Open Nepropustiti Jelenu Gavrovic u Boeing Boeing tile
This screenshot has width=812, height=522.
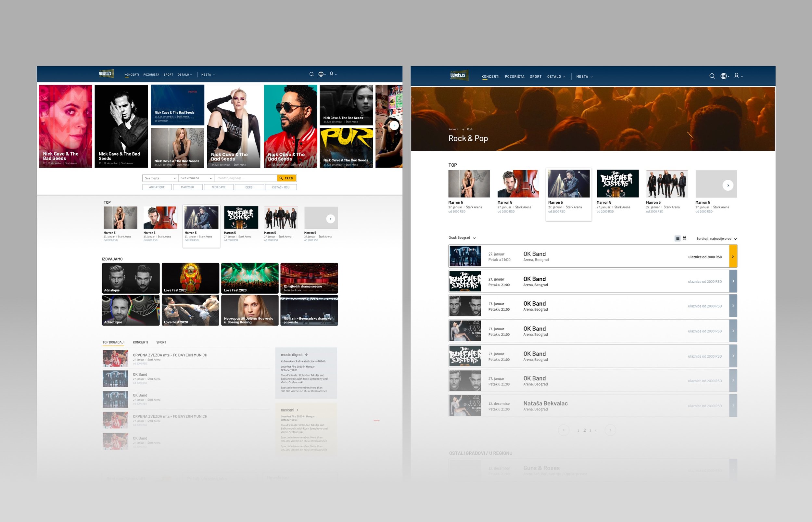coord(250,310)
